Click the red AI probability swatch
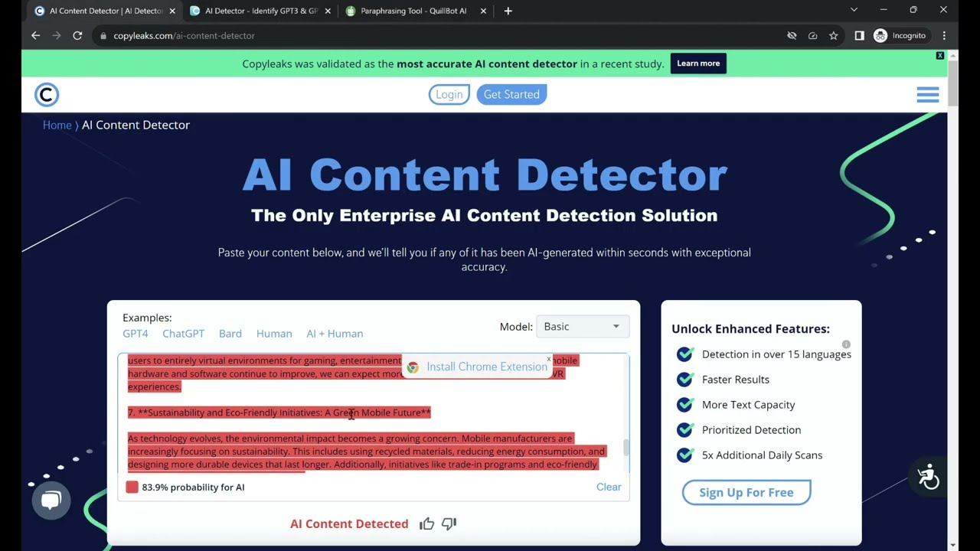This screenshot has height=551, width=980. coord(132,487)
